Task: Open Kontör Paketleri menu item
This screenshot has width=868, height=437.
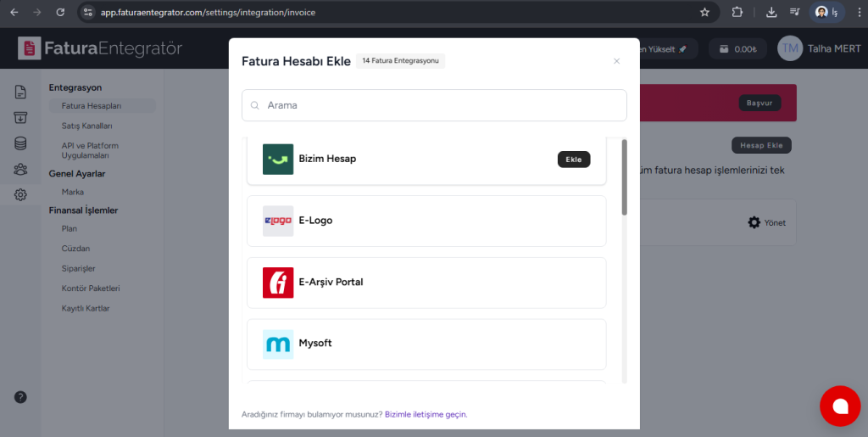Action: pos(91,289)
